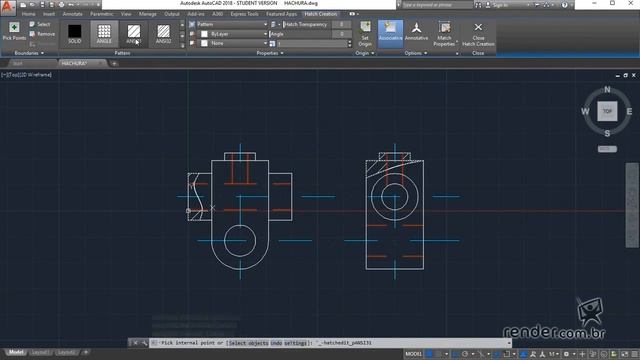Click MODEL space status bar button

point(413,354)
